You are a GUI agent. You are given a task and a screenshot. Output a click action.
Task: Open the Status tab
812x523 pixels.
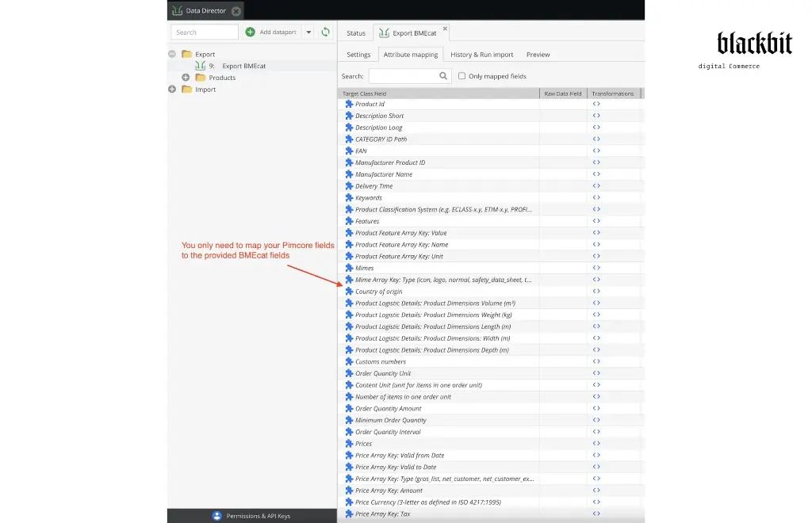(356, 33)
